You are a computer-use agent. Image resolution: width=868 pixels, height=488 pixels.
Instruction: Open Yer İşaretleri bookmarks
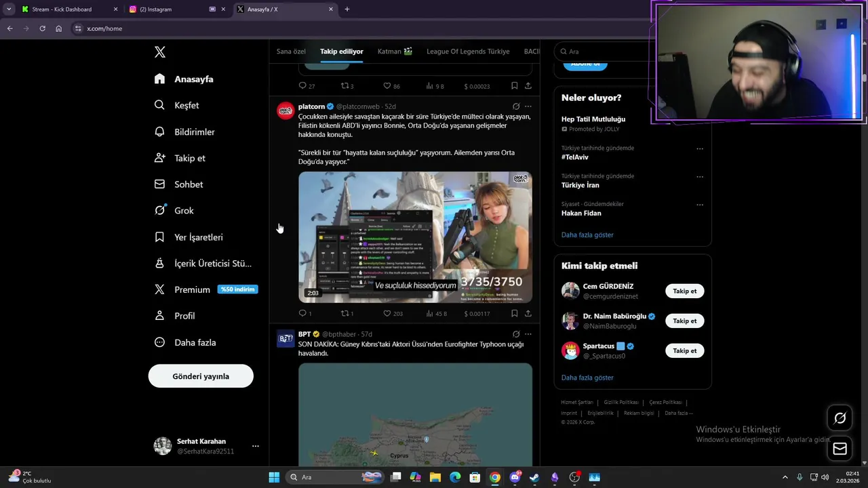click(x=189, y=237)
